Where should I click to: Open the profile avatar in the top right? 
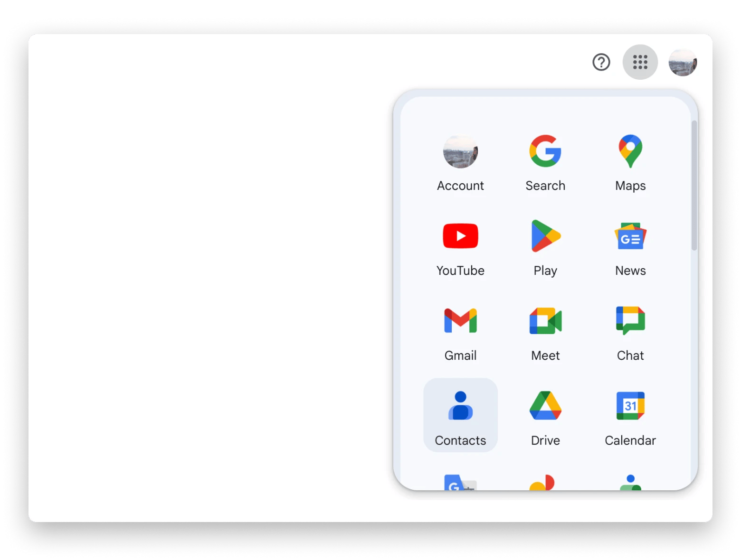[683, 62]
